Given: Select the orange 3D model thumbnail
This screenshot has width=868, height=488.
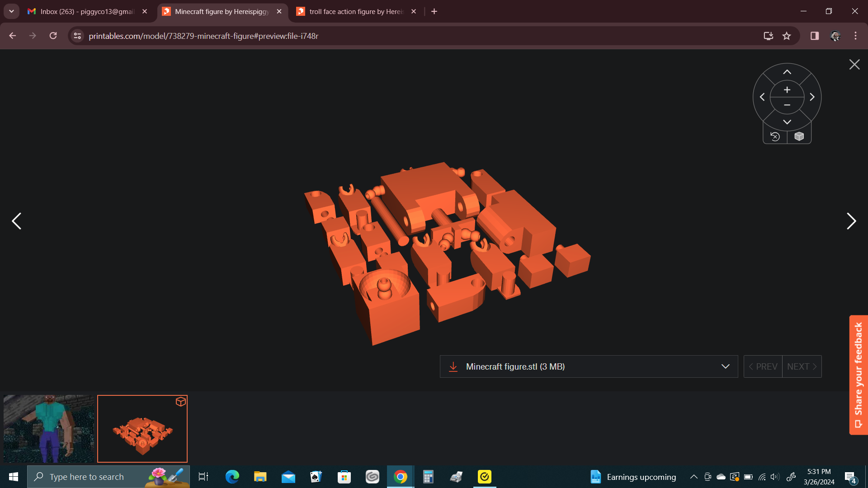Looking at the screenshot, I should coord(142,429).
